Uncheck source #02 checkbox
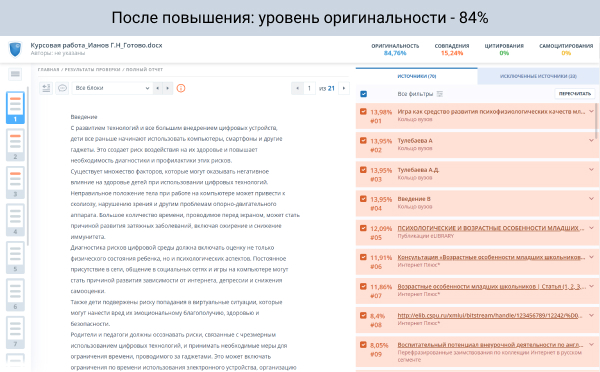 coord(363,141)
